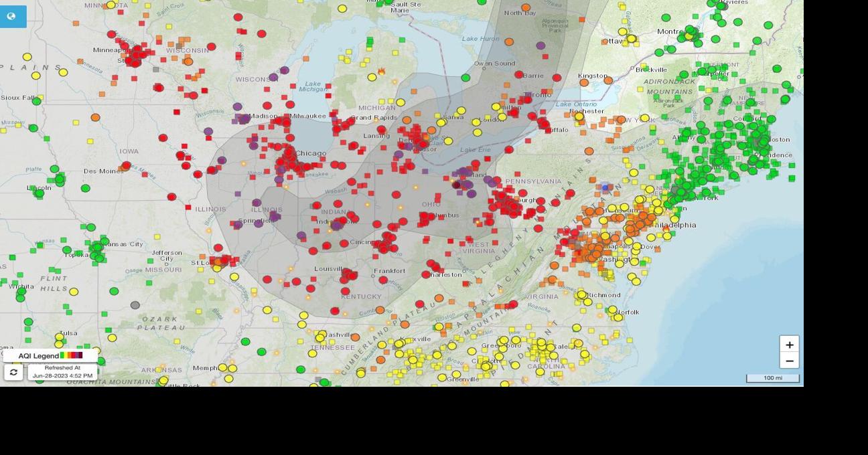Click the 'MISSOURI' state label
The height and width of the screenshot is (455, 868).
point(163,270)
